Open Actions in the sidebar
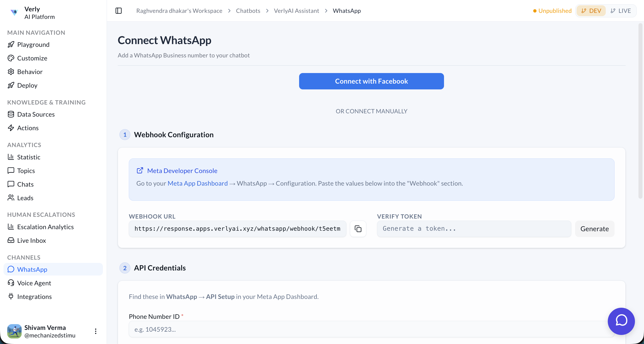644x344 pixels. pyautogui.click(x=28, y=128)
